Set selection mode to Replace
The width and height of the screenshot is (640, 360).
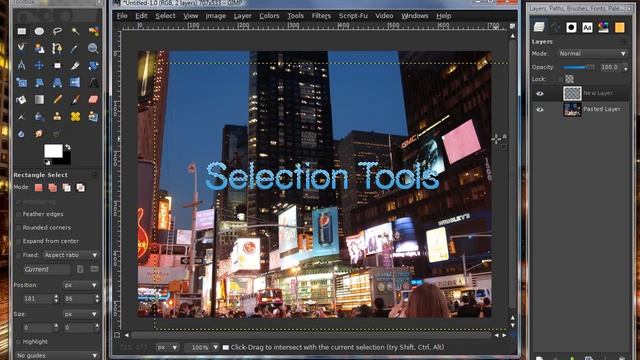(x=39, y=187)
